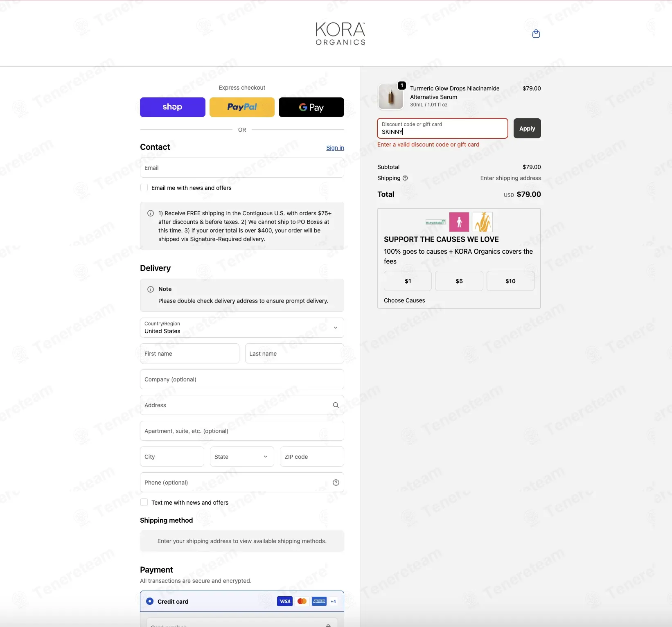The height and width of the screenshot is (627, 672).
Task: Click the $79.00 total amount
Action: 529,194
